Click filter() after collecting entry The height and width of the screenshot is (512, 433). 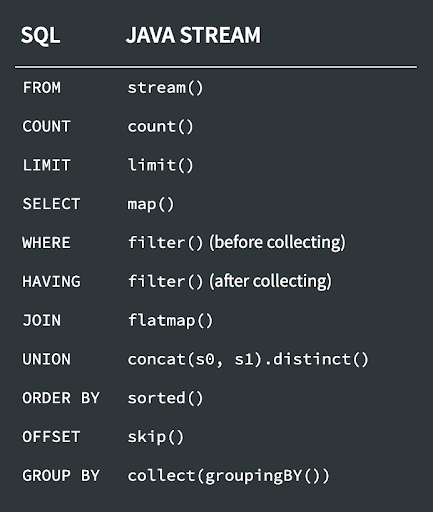(x=230, y=282)
